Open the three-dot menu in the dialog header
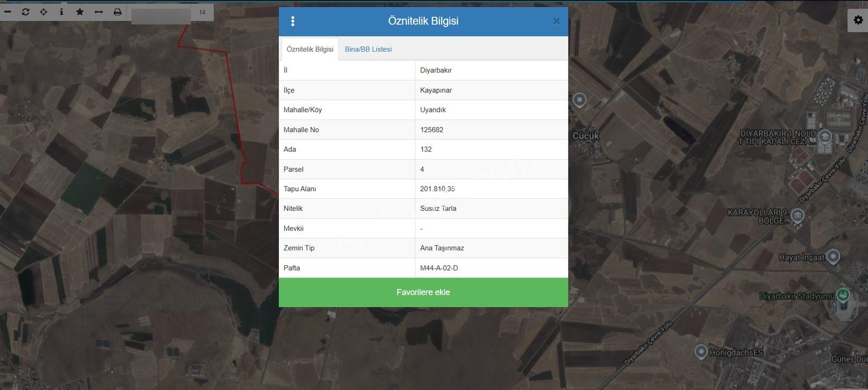868x390 pixels. point(293,21)
